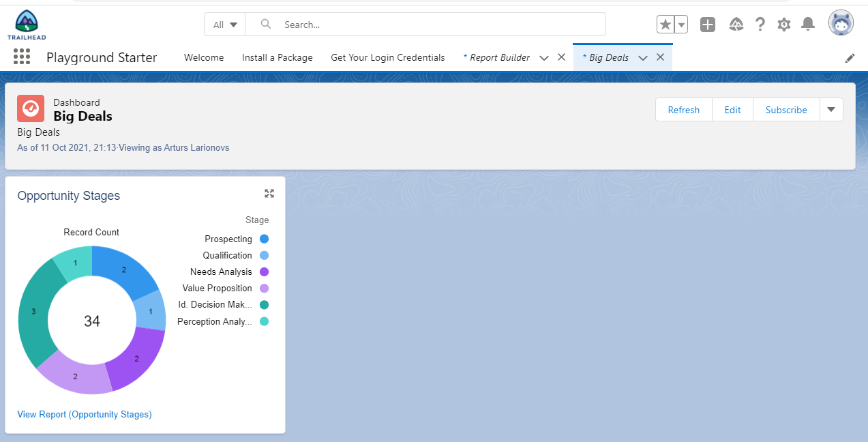Open the All search scope dropdown
This screenshot has width=868, height=442.
(x=225, y=25)
